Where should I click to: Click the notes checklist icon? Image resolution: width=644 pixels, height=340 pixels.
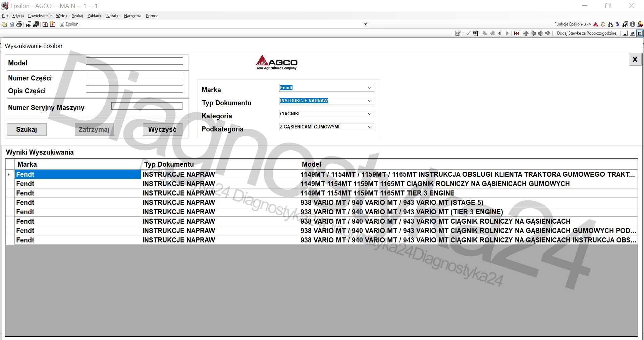pyautogui.click(x=458, y=33)
